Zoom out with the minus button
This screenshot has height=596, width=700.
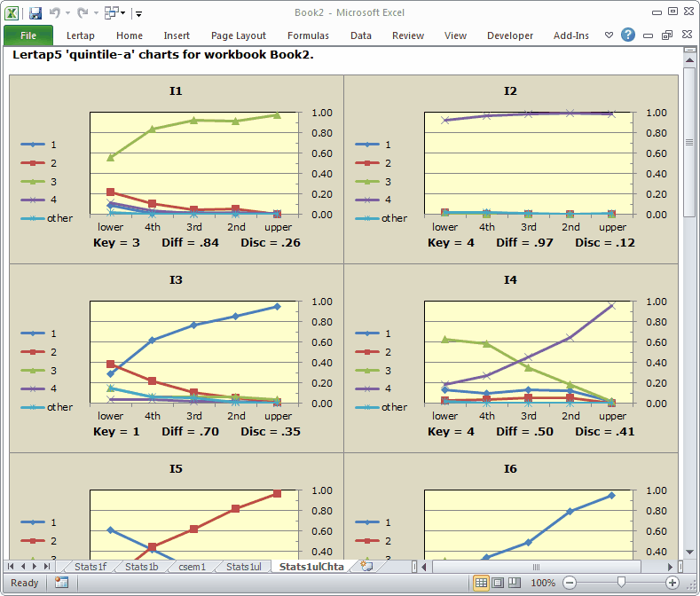(570, 583)
